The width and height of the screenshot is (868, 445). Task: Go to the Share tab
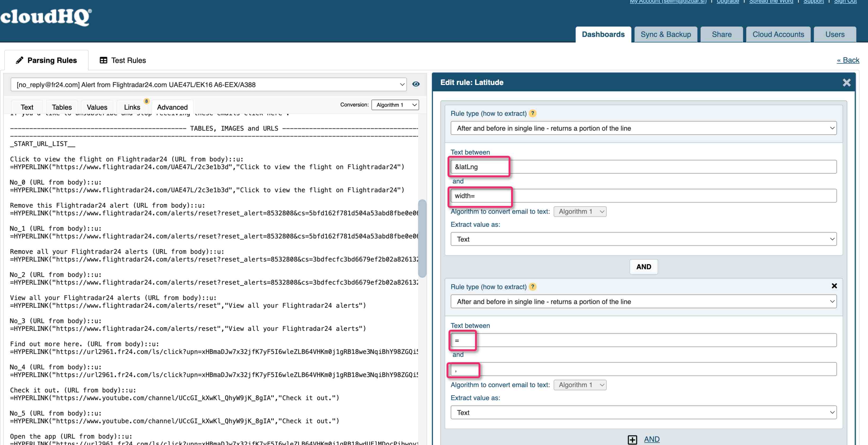click(x=721, y=35)
